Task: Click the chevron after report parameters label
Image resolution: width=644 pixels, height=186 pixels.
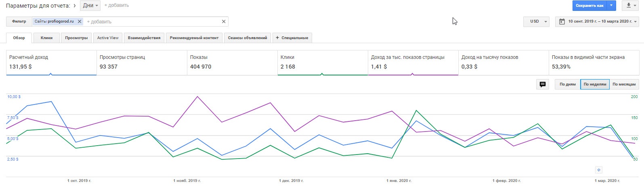Action: coord(75,6)
